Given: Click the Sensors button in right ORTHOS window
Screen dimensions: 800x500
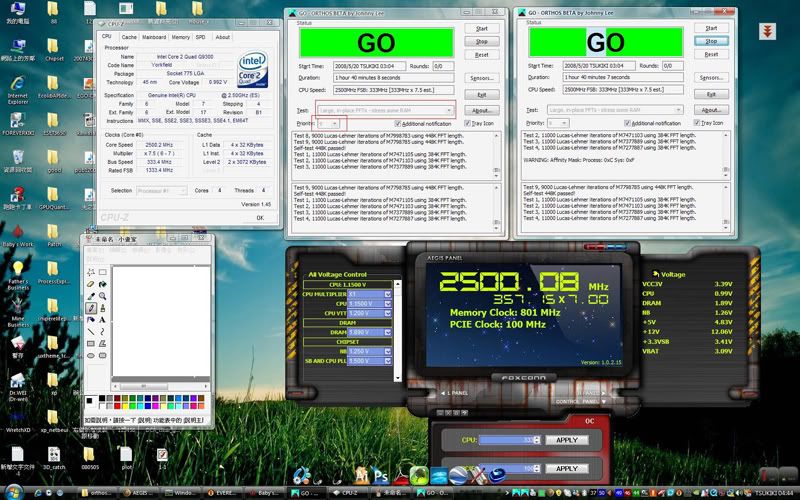Looking at the screenshot, I should point(711,77).
